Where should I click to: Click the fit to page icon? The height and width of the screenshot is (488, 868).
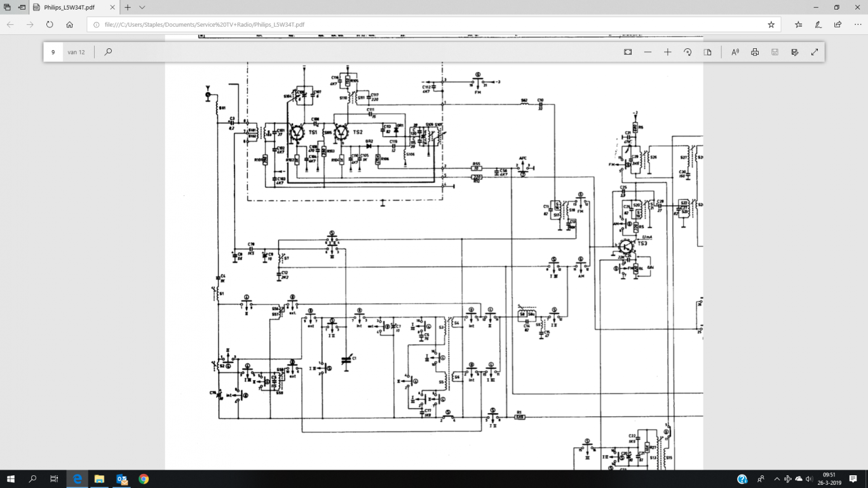click(628, 52)
